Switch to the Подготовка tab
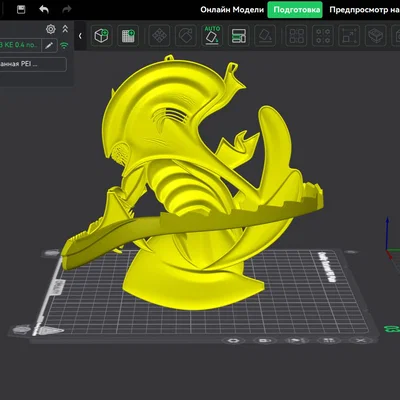The image size is (400, 400). coord(295,10)
